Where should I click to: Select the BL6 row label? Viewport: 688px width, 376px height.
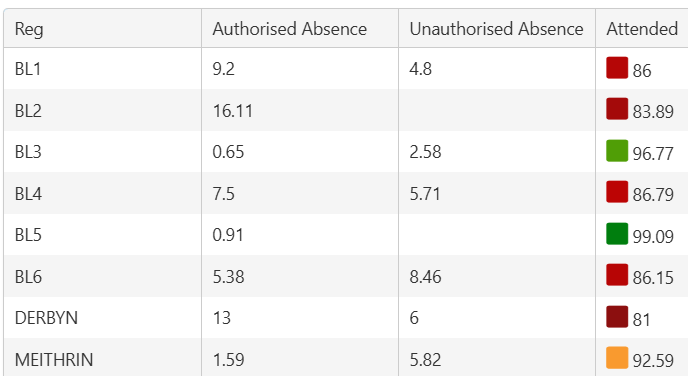[28, 276]
